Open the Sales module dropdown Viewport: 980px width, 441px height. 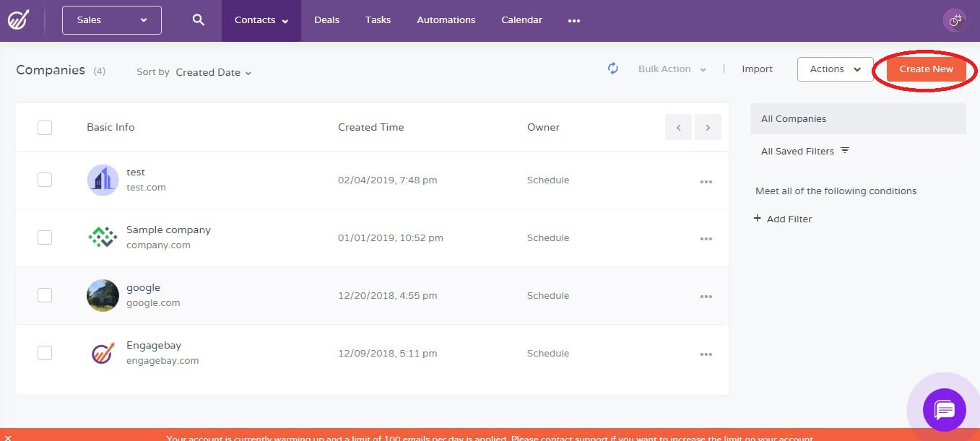pyautogui.click(x=111, y=19)
